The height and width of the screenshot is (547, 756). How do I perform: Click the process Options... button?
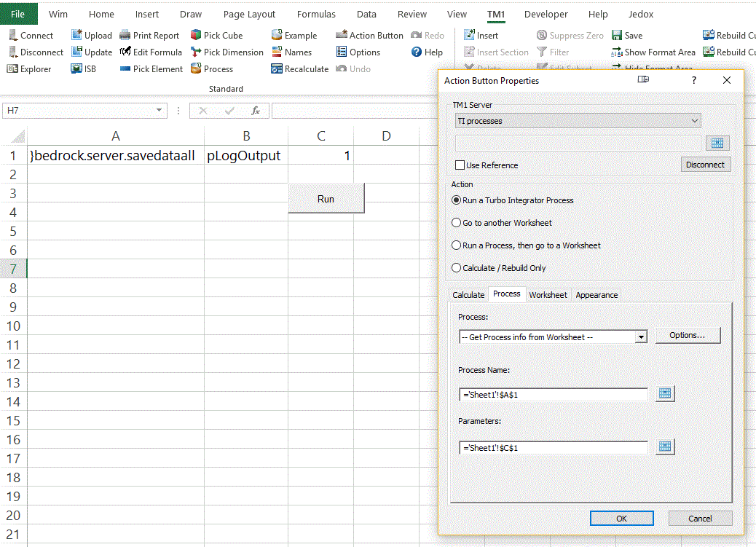[687, 335]
